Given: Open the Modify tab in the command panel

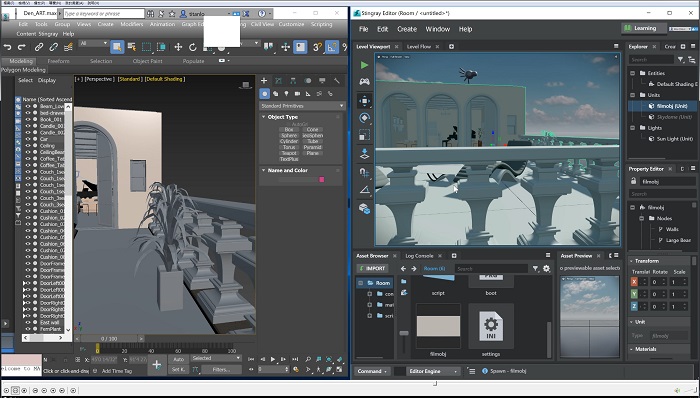Looking at the screenshot, I should point(279,81).
